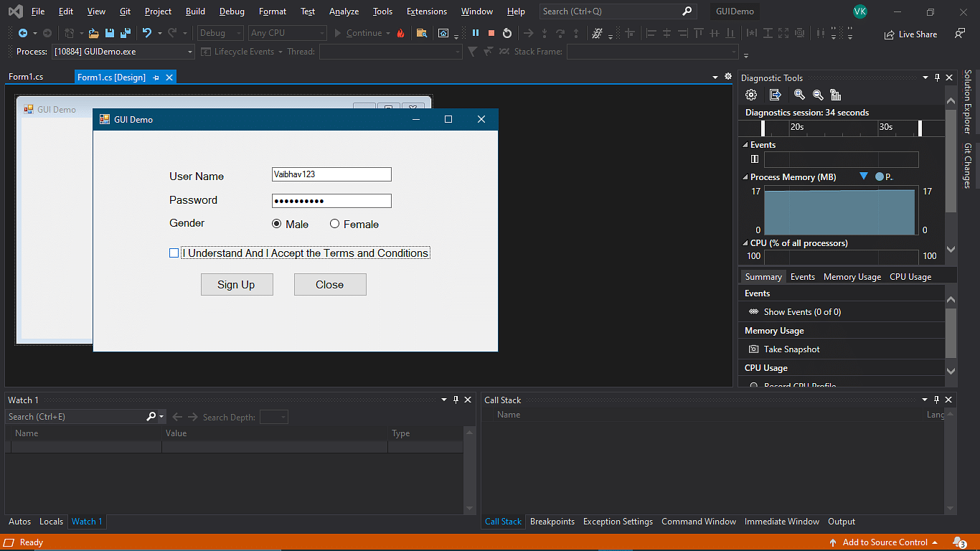Click the Navigate Backward arrow in toolbar
The height and width of the screenshot is (551, 980).
coord(23,33)
